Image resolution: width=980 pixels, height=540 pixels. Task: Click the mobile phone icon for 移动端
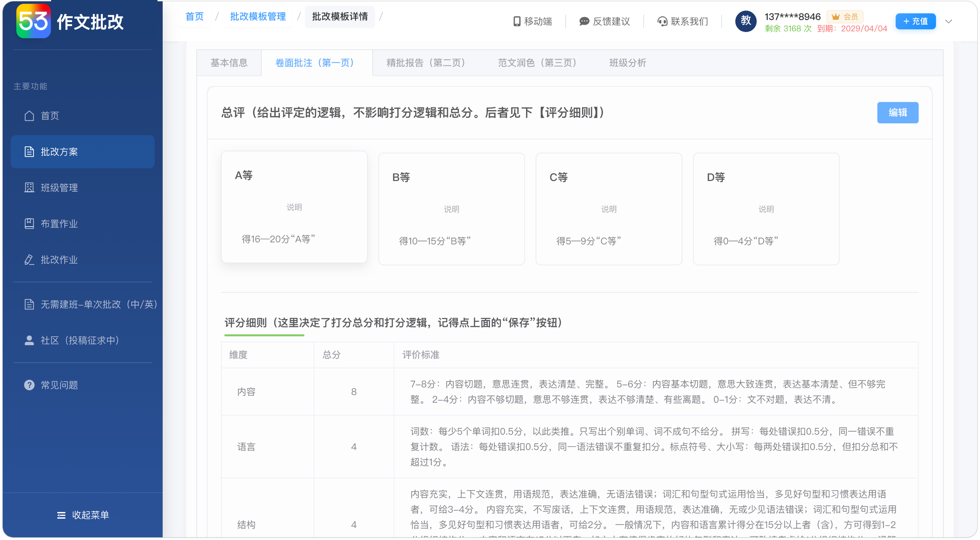pyautogui.click(x=517, y=21)
